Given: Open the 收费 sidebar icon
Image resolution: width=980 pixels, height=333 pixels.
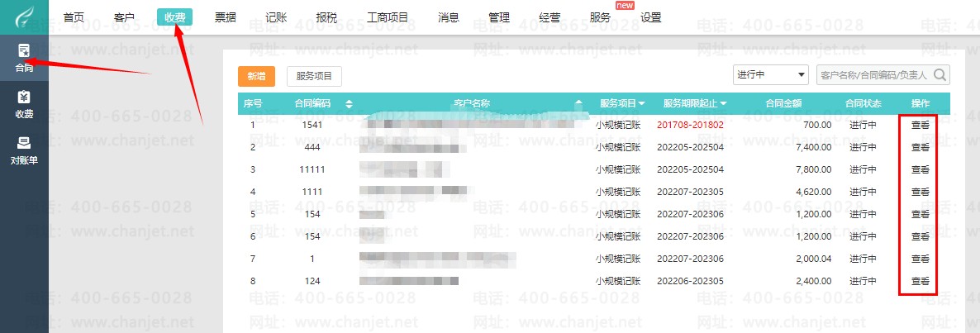Looking at the screenshot, I should pyautogui.click(x=24, y=104).
